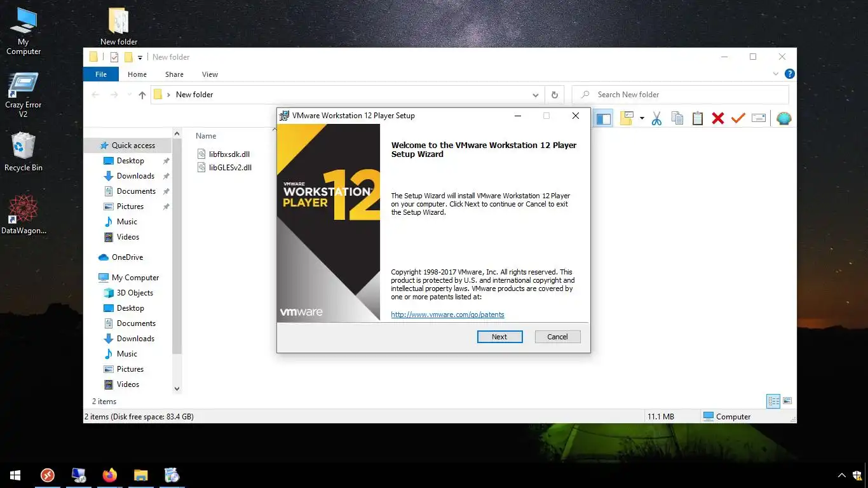Click the envelope email icon in toolbar

(759, 118)
